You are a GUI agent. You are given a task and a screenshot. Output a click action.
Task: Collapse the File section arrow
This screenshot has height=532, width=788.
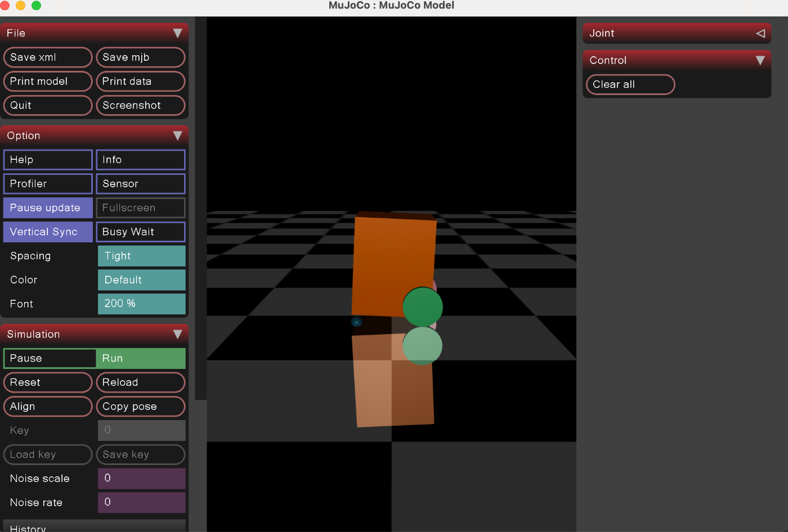tap(177, 33)
